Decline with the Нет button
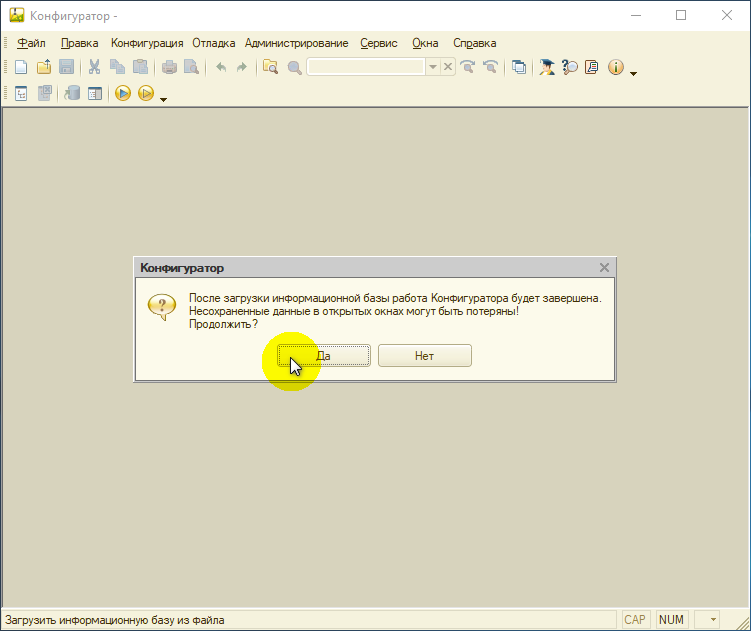The width and height of the screenshot is (751, 631). (x=424, y=356)
